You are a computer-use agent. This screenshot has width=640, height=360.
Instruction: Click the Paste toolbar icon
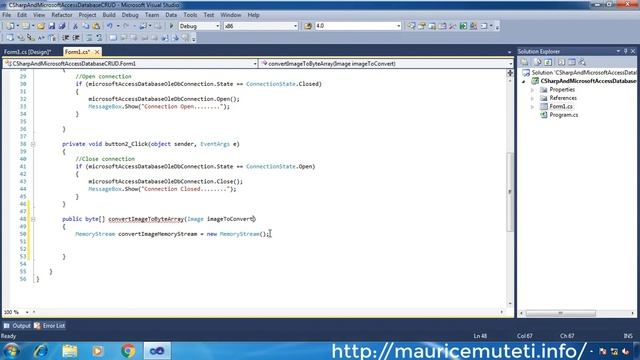pos(96,26)
